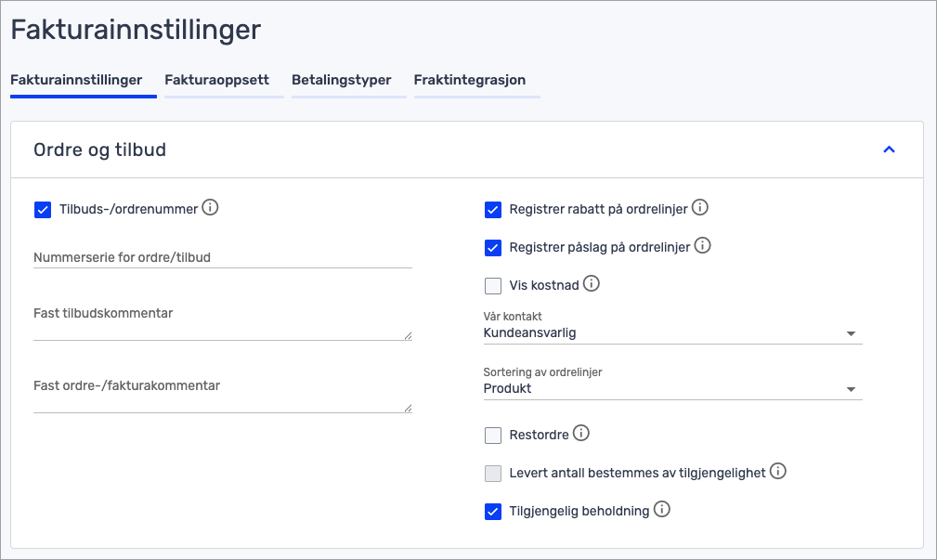Enable the Restordre checkbox
This screenshot has height=560, width=937.
click(x=493, y=436)
